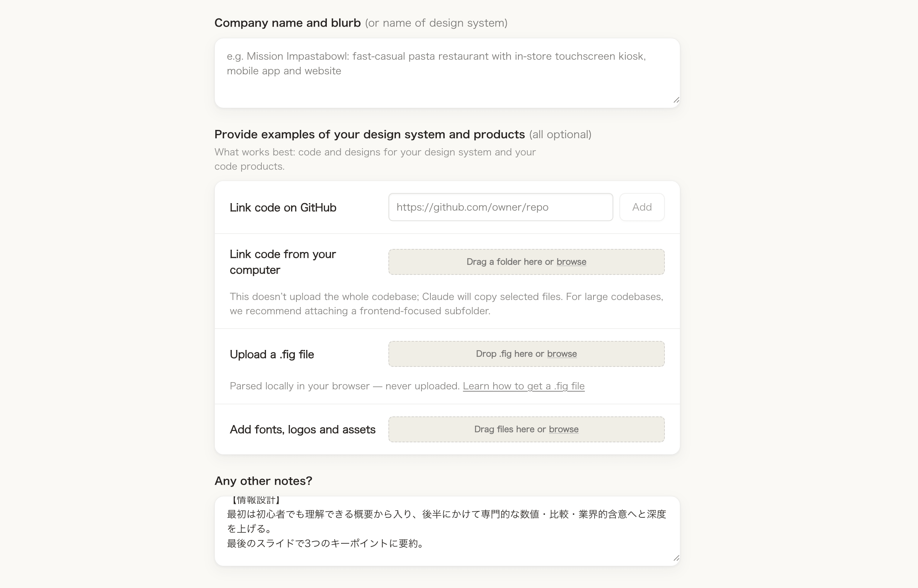Open 'Learn how to get a .fig file' link
This screenshot has height=588, width=918.
[523, 386]
